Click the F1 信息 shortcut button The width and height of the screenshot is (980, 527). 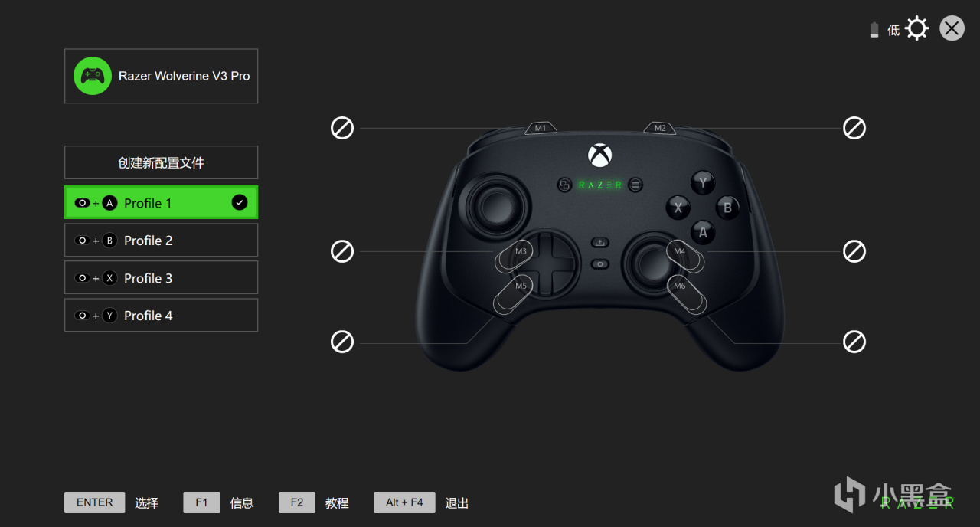coord(201,502)
